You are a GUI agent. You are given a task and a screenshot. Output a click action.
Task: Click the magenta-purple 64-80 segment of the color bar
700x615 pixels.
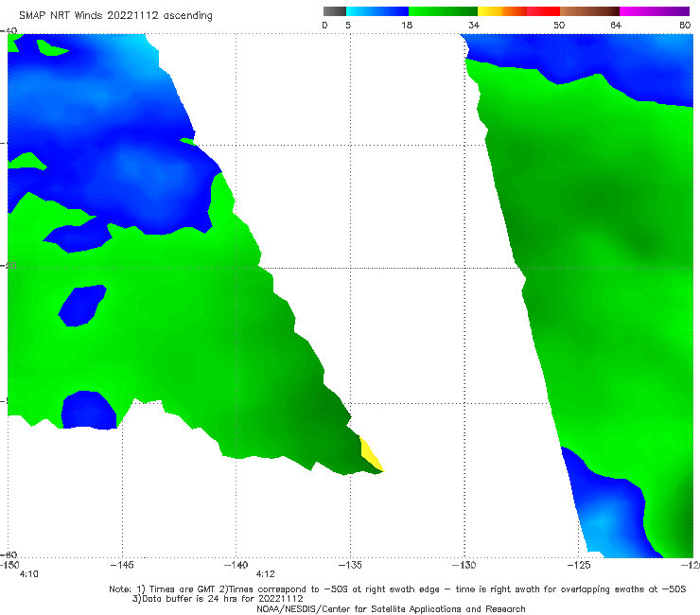click(655, 11)
